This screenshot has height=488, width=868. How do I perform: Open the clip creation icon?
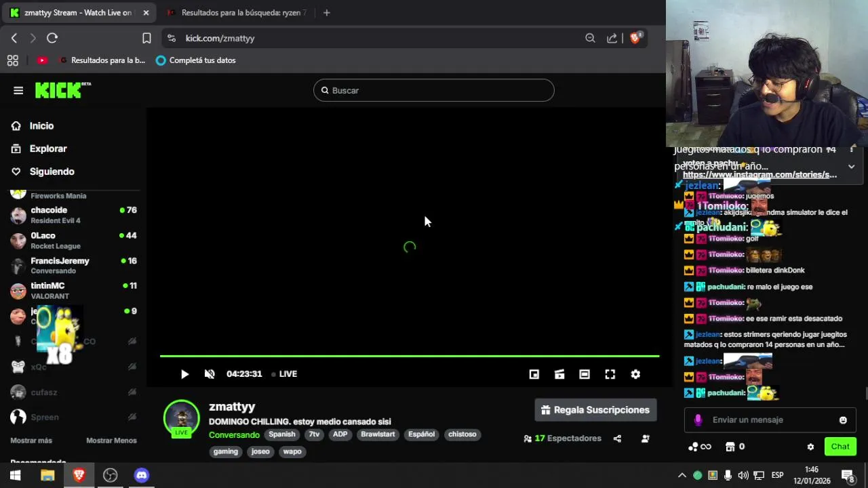(559, 374)
